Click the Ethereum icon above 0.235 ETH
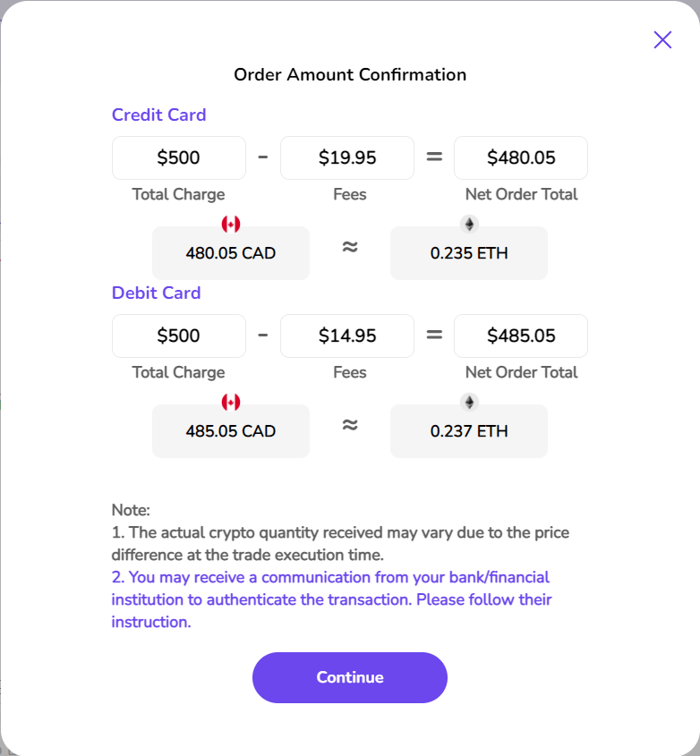The height and width of the screenshot is (756, 700). (x=469, y=224)
